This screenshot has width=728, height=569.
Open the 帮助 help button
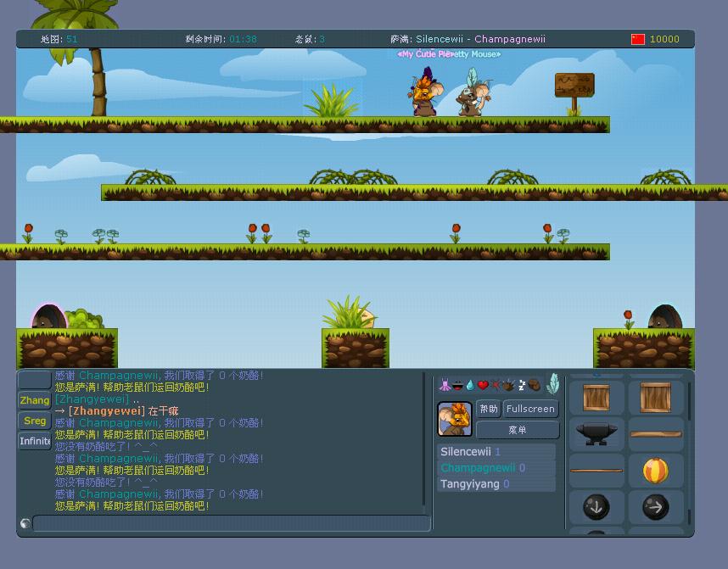click(489, 409)
